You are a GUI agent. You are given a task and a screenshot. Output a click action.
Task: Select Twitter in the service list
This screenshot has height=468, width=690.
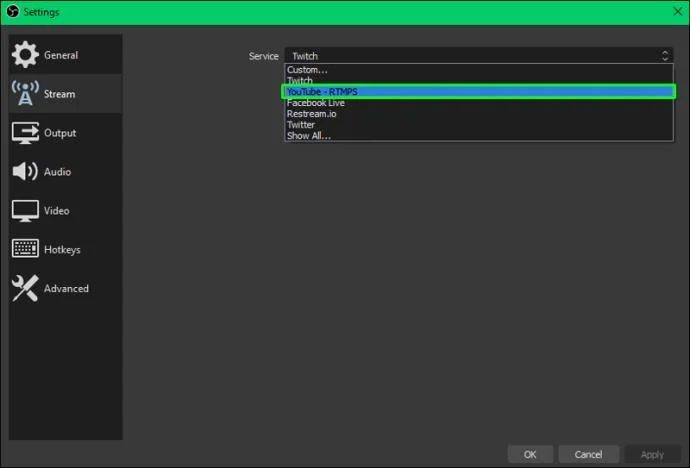point(479,124)
